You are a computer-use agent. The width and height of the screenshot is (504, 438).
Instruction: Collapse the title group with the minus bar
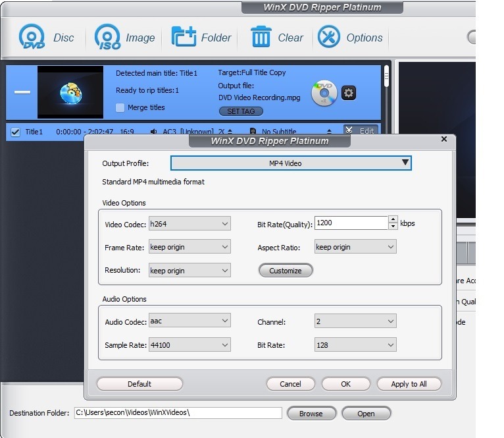[22, 92]
